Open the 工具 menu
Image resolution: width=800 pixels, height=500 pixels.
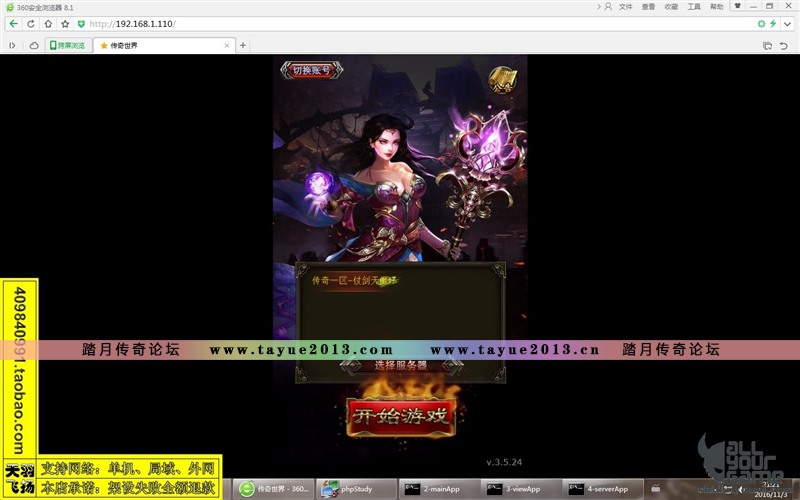[x=693, y=7]
